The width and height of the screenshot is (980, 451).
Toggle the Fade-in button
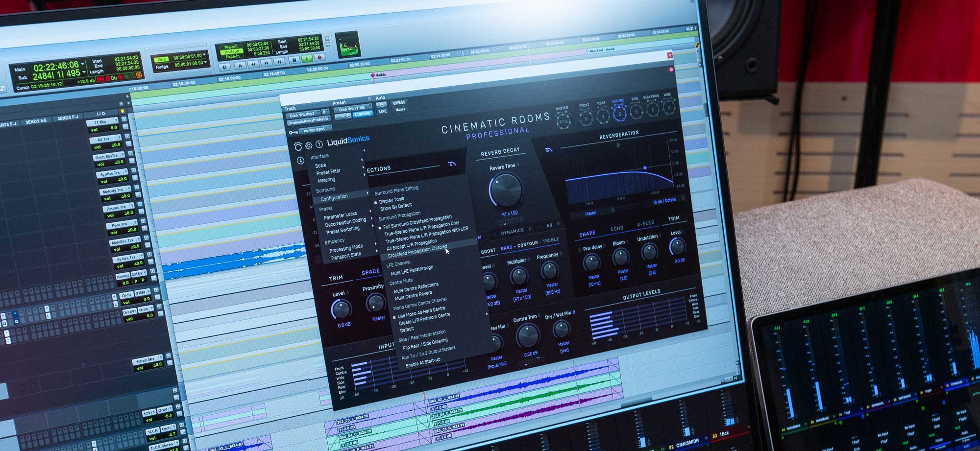(232, 56)
